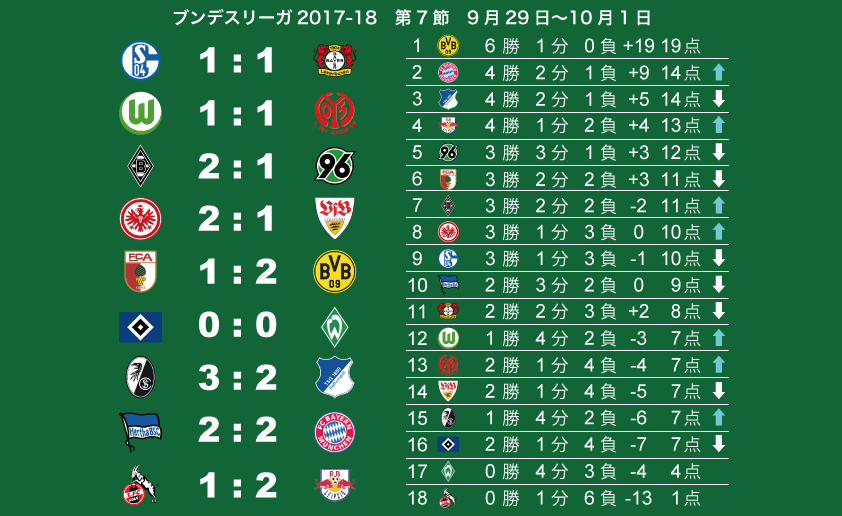Click the up arrow on rank 15 row

tap(719, 418)
